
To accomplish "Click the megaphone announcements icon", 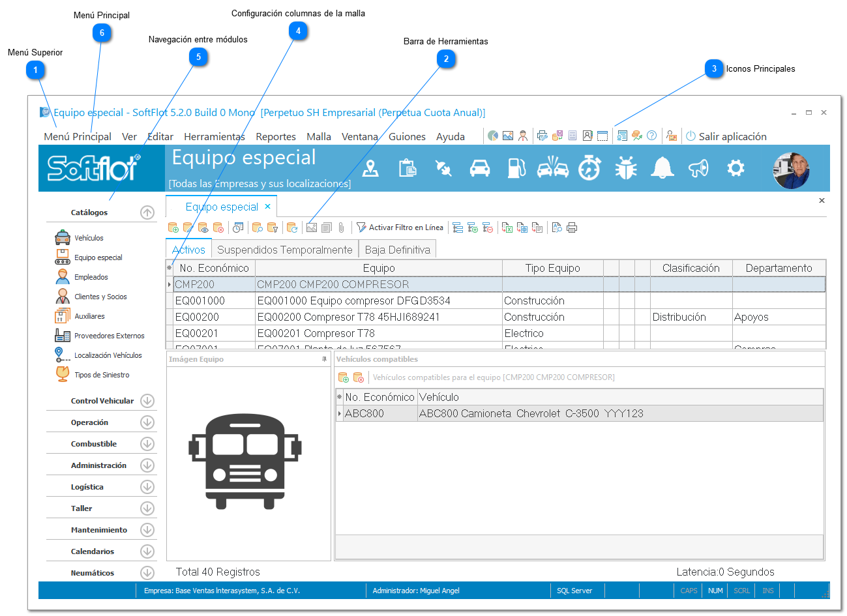I will pos(698,168).
